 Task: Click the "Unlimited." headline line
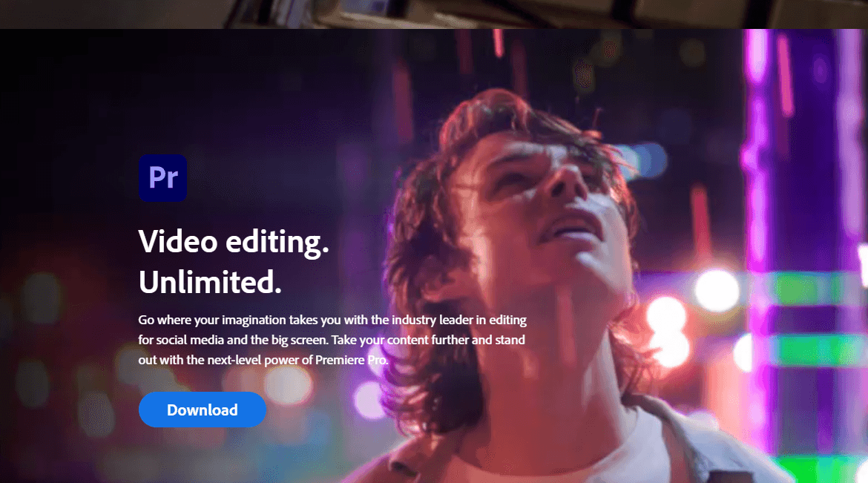pos(211,282)
